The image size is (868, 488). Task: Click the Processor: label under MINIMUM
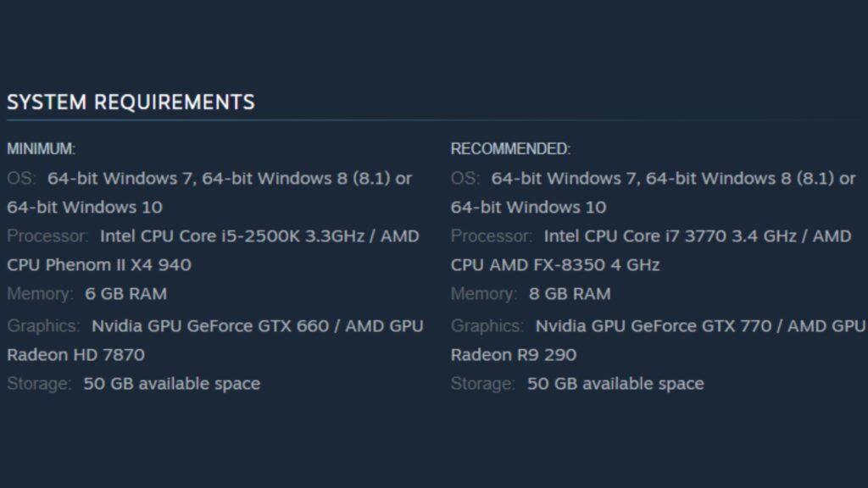(47, 236)
